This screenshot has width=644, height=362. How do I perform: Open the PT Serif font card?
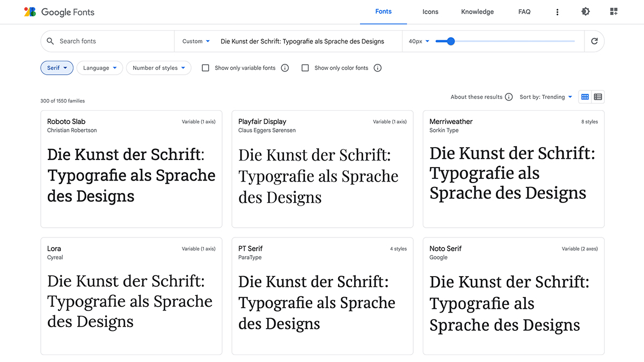pyautogui.click(x=323, y=296)
